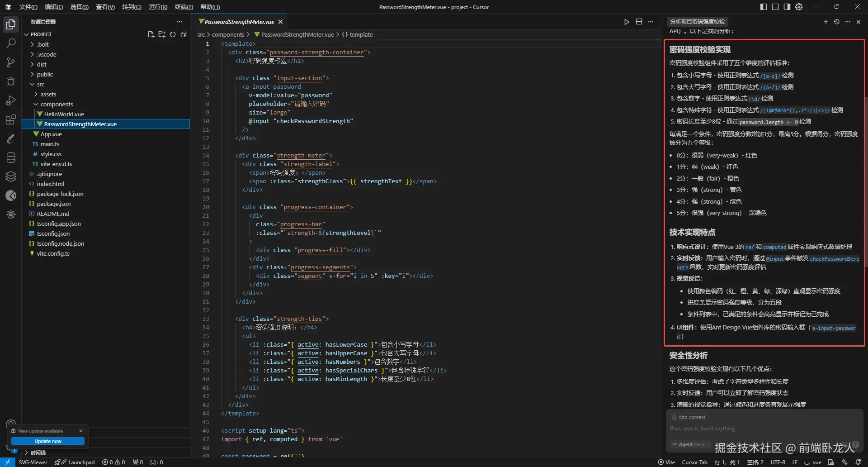Click the Vite indicator in the status bar

(666, 462)
